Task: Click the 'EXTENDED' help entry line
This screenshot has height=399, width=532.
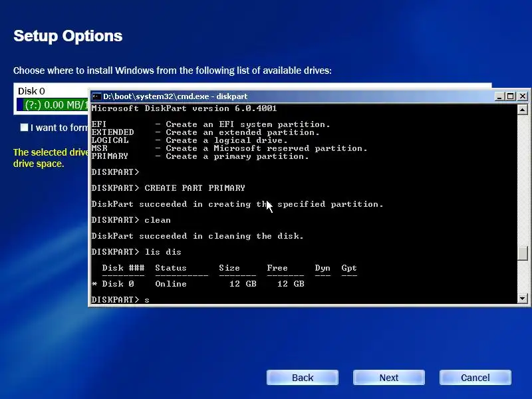Action: pos(205,132)
